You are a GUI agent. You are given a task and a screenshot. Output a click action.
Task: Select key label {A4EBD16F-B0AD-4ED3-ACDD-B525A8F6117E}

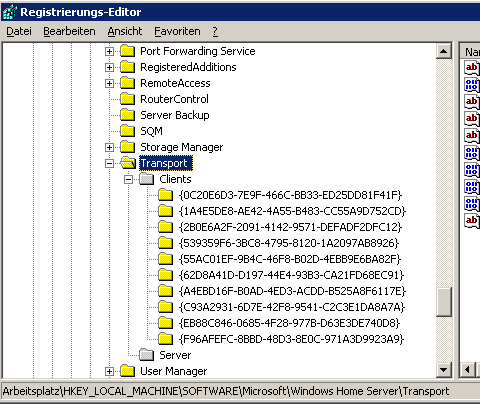(292, 291)
